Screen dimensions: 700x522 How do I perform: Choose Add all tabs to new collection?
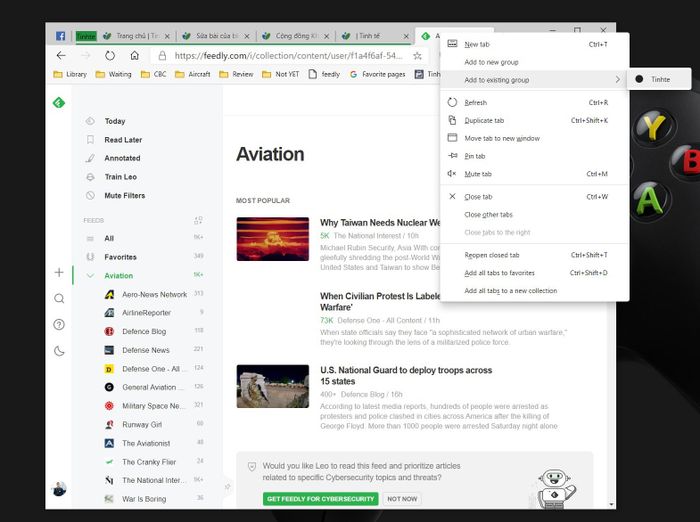coord(535,291)
